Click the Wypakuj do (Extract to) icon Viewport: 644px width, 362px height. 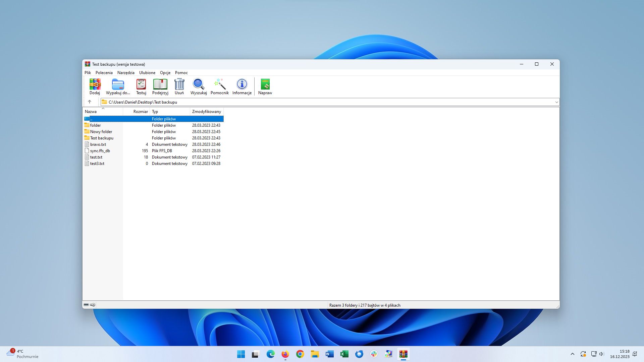tap(118, 86)
